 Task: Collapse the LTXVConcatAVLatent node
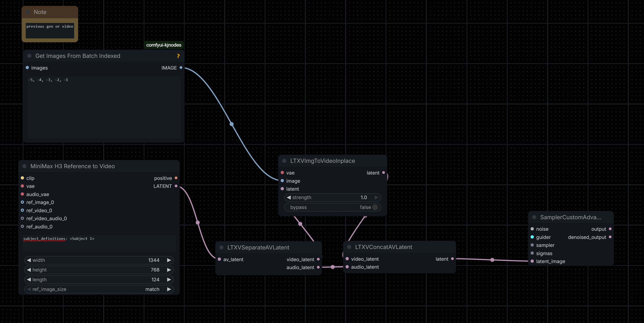[x=349, y=247]
